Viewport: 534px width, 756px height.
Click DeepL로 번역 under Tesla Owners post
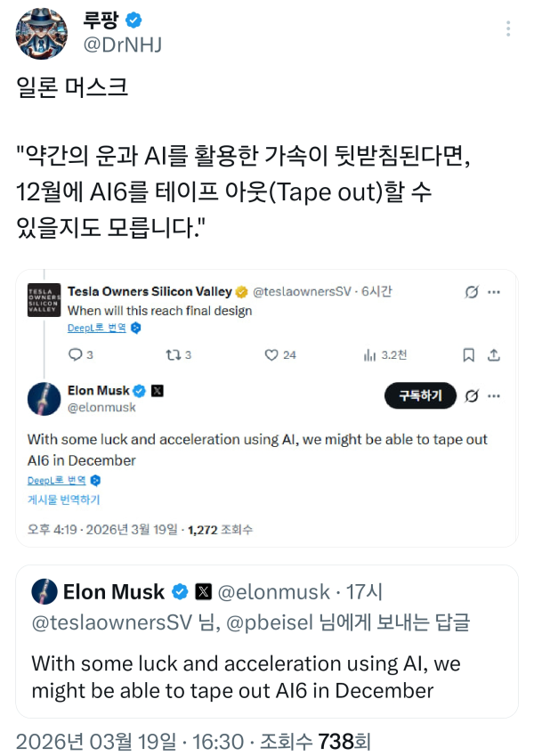click(98, 328)
